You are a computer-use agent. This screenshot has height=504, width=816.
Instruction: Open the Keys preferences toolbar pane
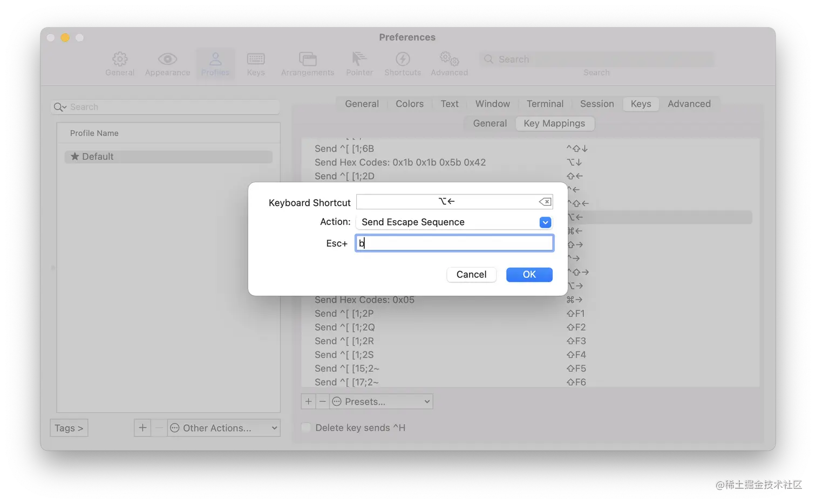(x=256, y=64)
